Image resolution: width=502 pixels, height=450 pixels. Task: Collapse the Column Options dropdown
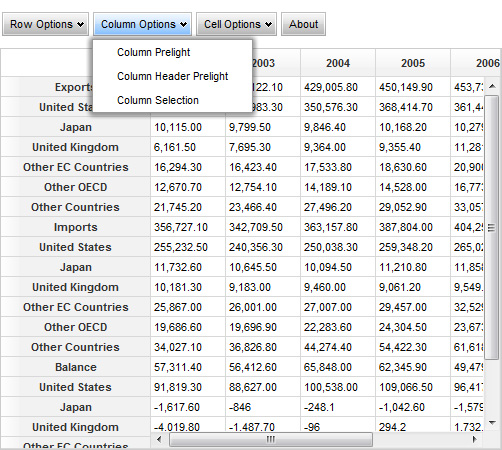click(x=143, y=24)
